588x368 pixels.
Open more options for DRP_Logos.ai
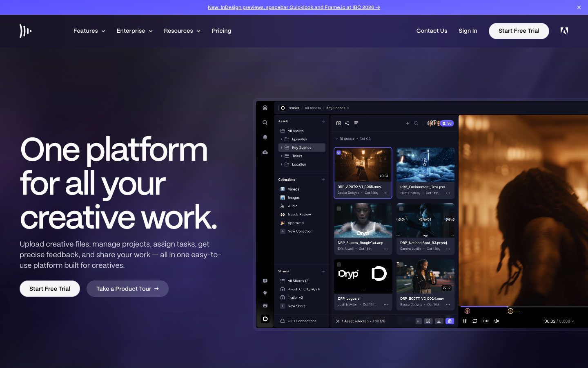[x=385, y=305]
